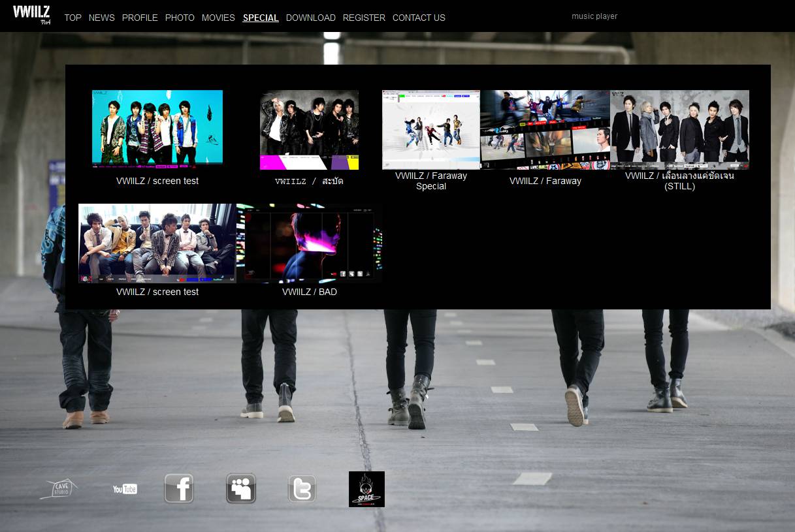Open the PHOTO page
This screenshot has width=795, height=532.
[x=180, y=18]
